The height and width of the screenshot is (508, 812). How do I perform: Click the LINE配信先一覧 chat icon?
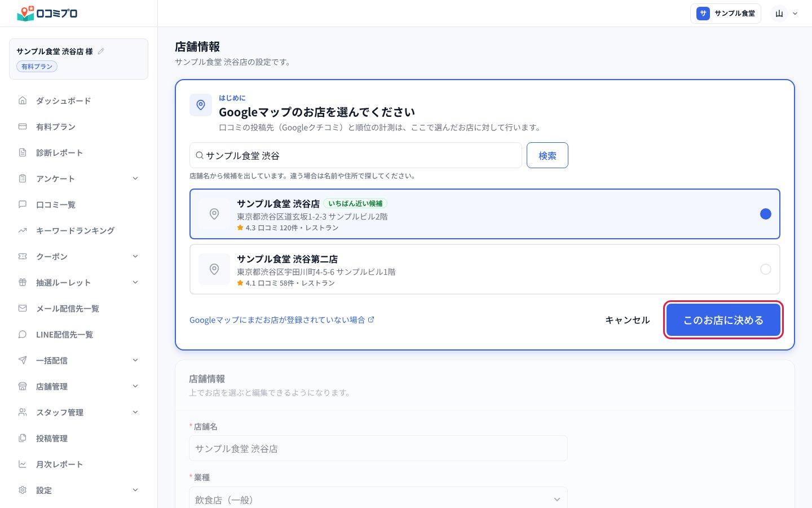[23, 334]
